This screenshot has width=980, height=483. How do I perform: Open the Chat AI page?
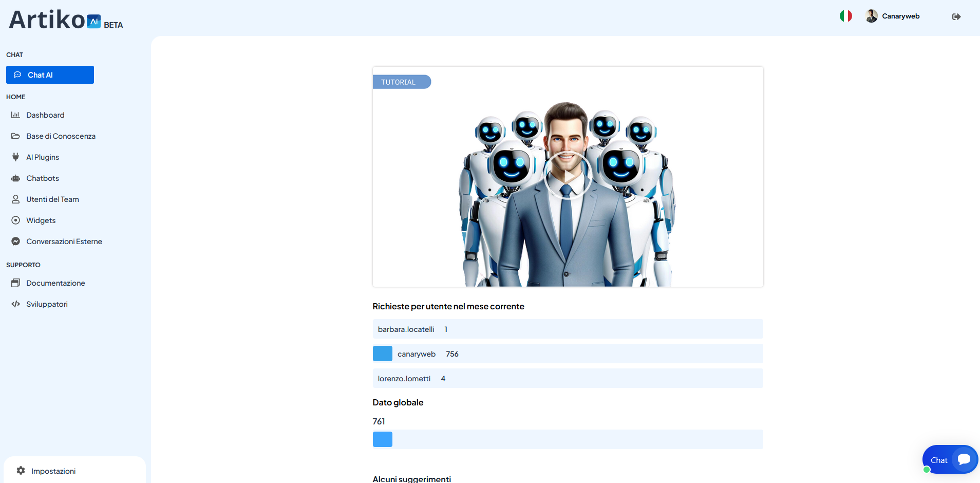(x=50, y=75)
